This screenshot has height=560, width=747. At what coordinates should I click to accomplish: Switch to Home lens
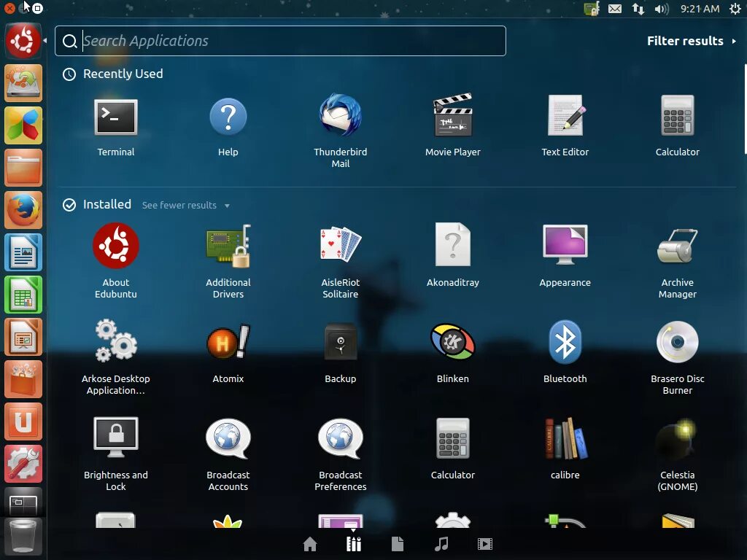point(309,544)
